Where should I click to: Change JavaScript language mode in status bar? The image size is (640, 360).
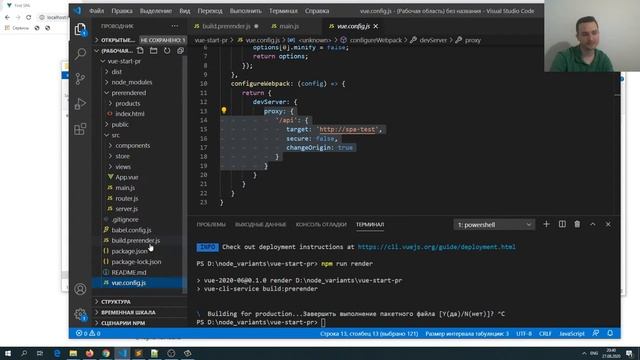[571, 333]
